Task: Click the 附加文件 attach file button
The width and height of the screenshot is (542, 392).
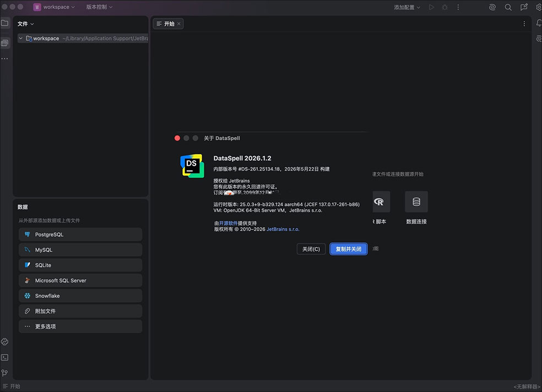Action: click(x=80, y=311)
